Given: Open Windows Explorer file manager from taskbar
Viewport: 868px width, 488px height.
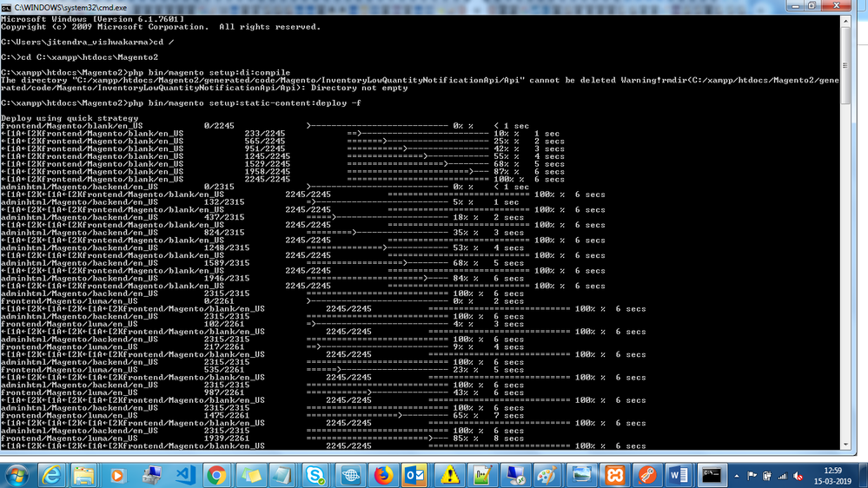Looking at the screenshot, I should pos(84,475).
